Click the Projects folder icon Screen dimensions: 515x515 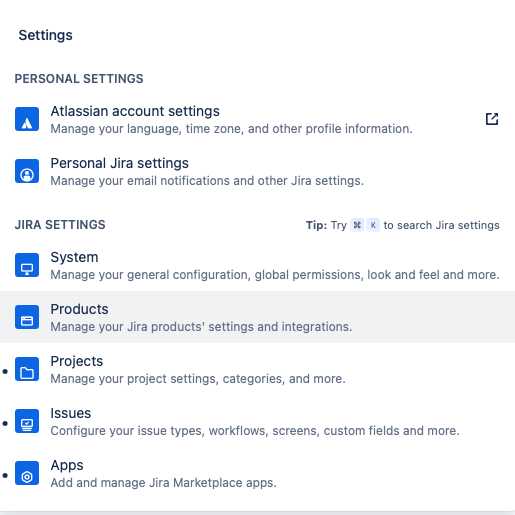[x=27, y=369]
